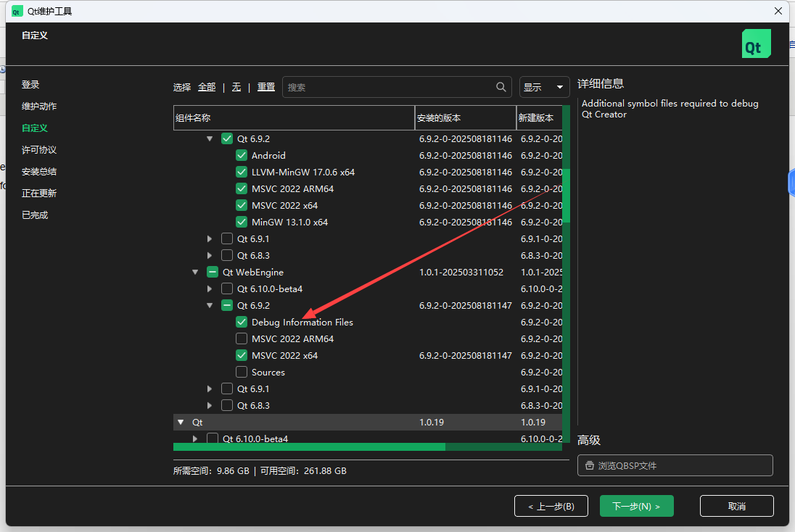Click the 上一步(B) back button

551,506
